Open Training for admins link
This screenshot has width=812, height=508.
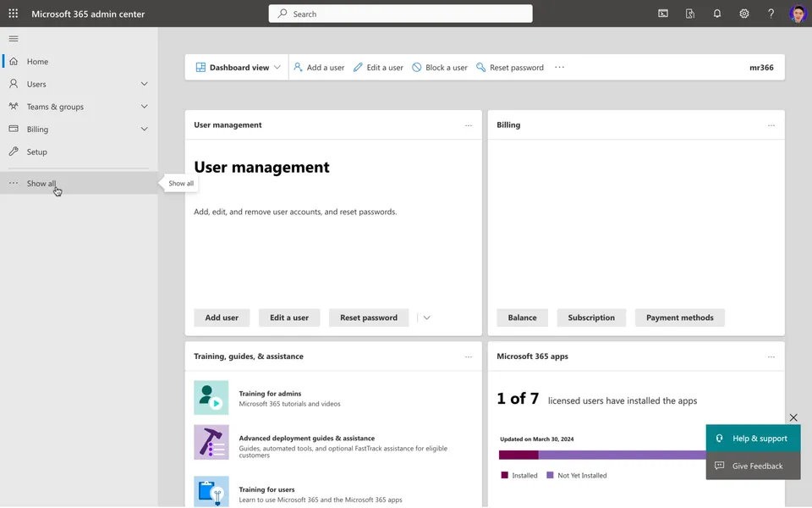270,394
